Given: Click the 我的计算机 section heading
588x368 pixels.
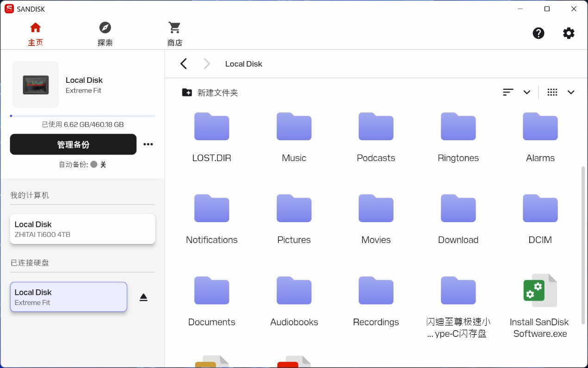Looking at the screenshot, I should [30, 195].
